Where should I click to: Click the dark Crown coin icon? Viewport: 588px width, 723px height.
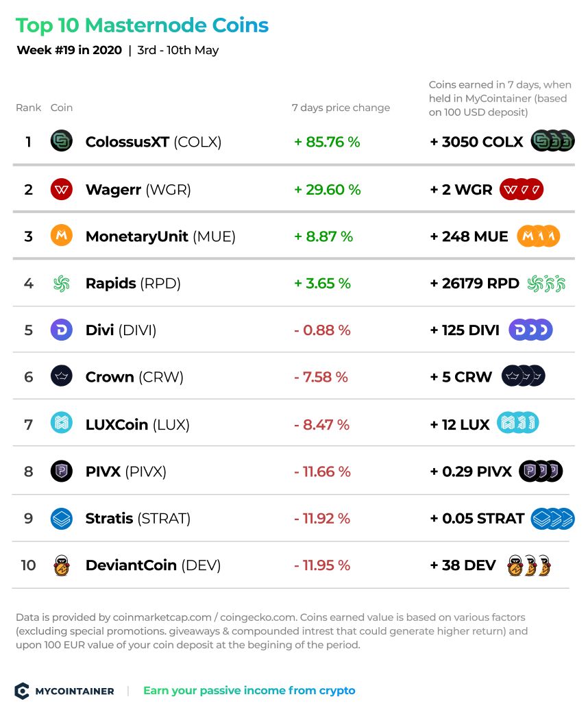tap(62, 376)
